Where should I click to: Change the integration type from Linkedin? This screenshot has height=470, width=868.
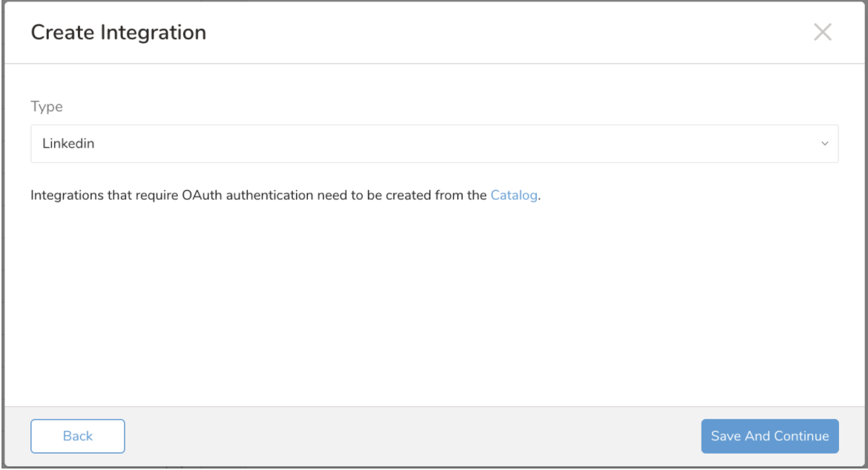(434, 144)
